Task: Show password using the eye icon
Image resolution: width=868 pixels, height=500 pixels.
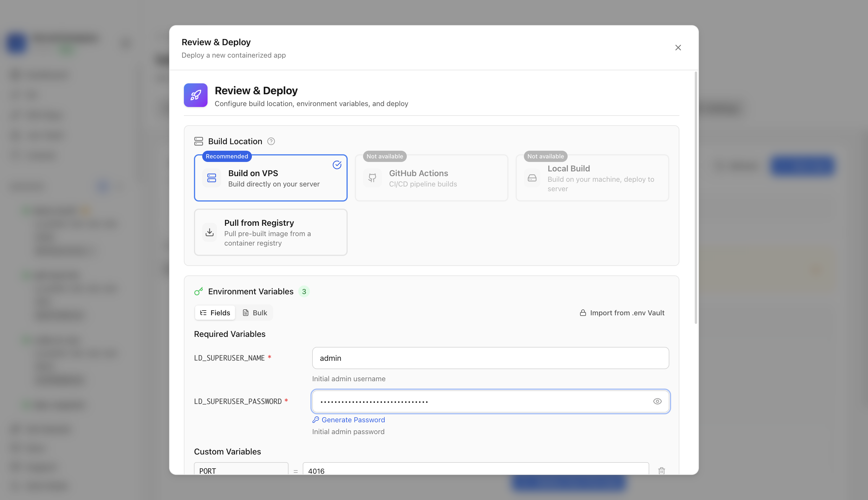Action: tap(657, 401)
